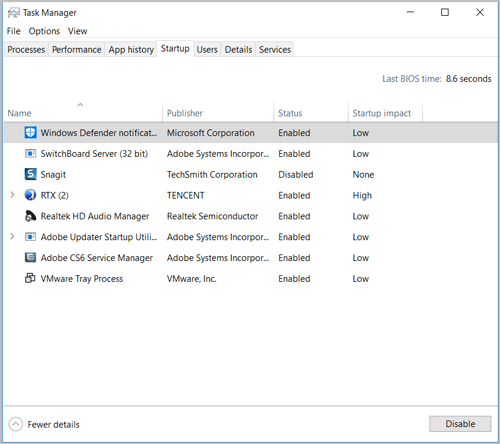Click the Fewer details link

pyautogui.click(x=53, y=424)
